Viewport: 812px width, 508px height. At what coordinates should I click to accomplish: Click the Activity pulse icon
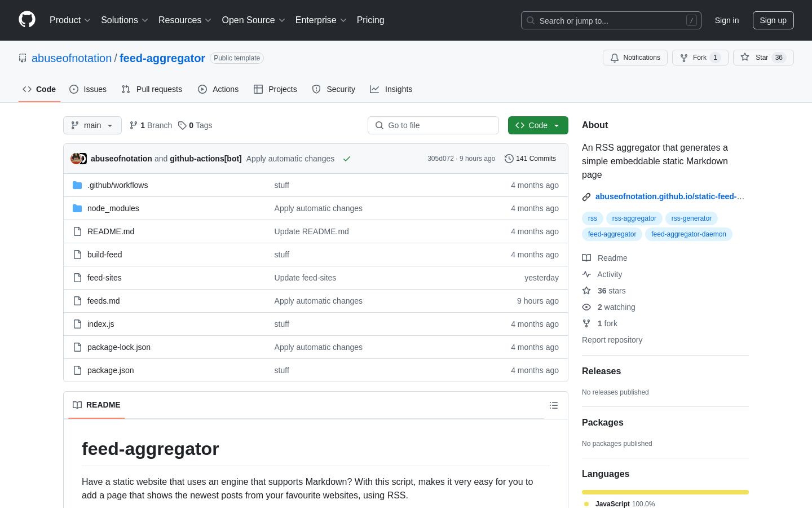tap(586, 274)
